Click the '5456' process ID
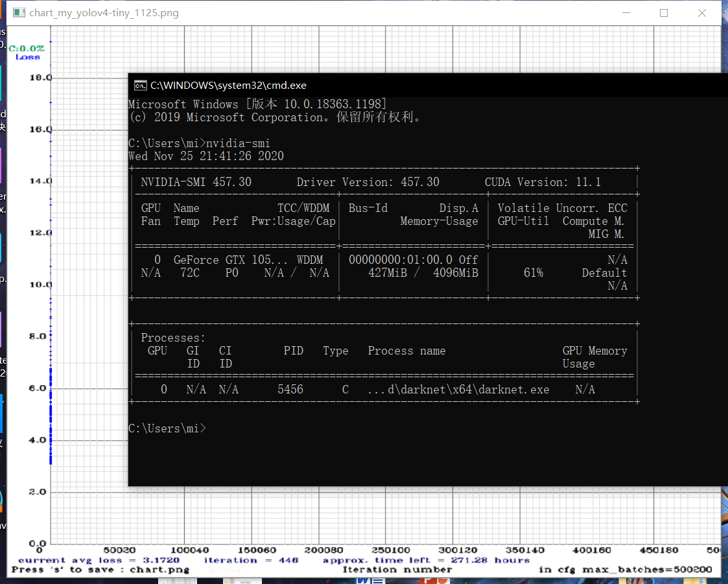Screen dimensions: 728x584 (290, 389)
